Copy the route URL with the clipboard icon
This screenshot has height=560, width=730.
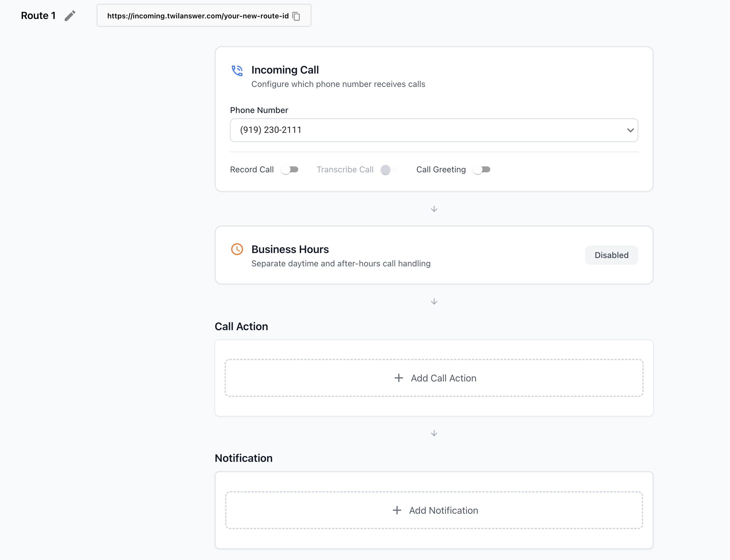(296, 16)
